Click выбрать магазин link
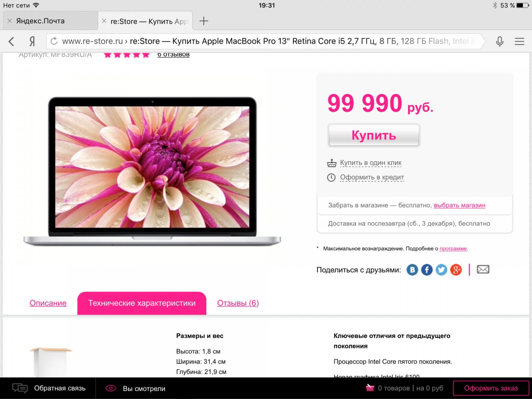Screen dimensions: 532x399 [459, 205]
